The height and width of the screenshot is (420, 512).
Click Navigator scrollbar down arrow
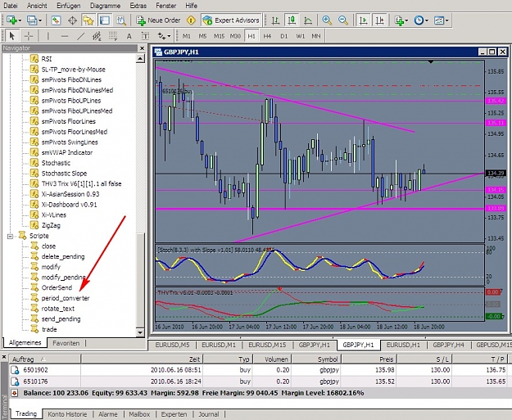[x=140, y=332]
